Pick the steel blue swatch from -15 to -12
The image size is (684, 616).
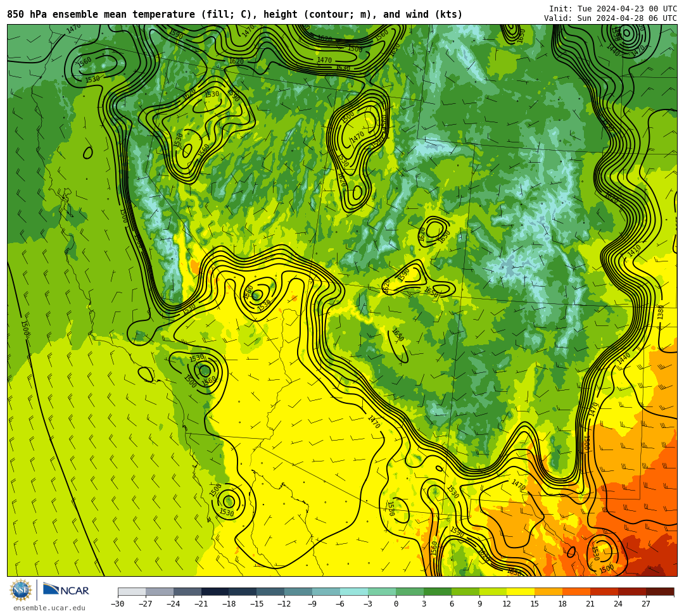click(x=271, y=591)
